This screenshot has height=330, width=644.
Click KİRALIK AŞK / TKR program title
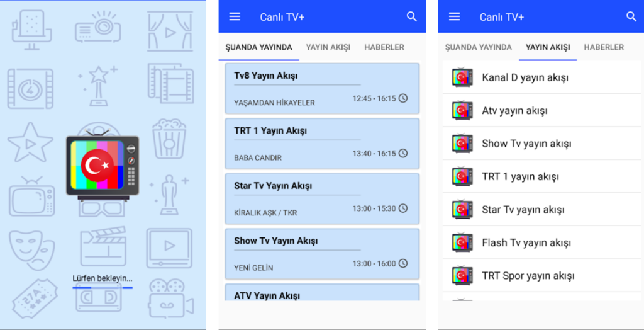coord(265,213)
